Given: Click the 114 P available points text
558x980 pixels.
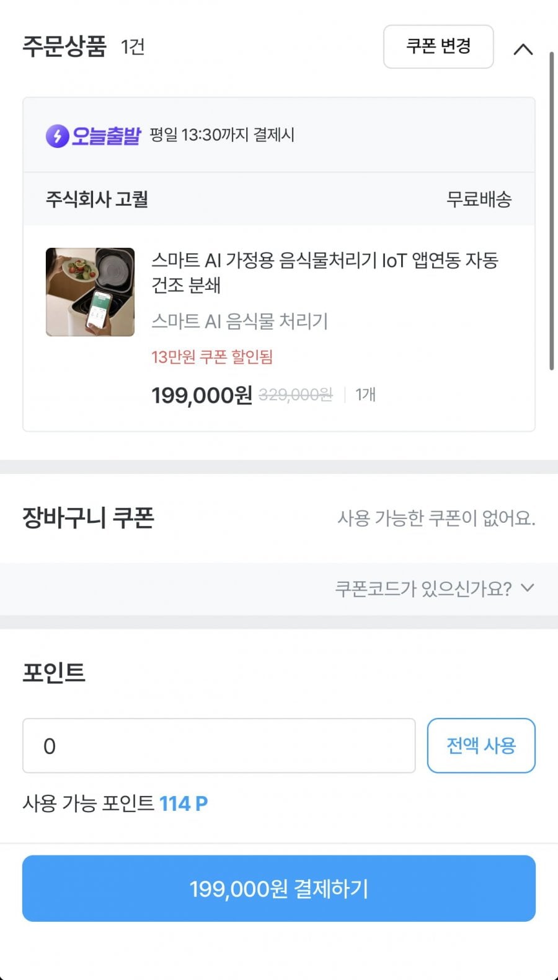Looking at the screenshot, I should click(x=184, y=803).
